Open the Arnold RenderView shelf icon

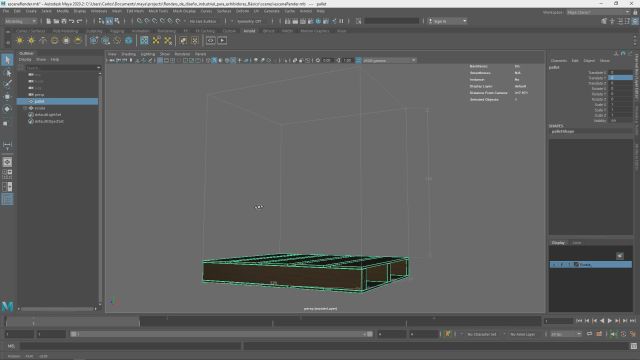coord(211,40)
